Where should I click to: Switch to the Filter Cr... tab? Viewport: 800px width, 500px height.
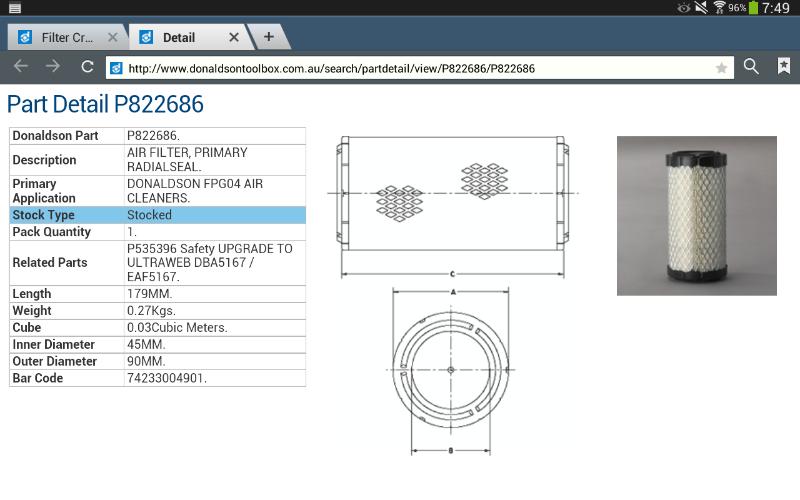pos(67,37)
